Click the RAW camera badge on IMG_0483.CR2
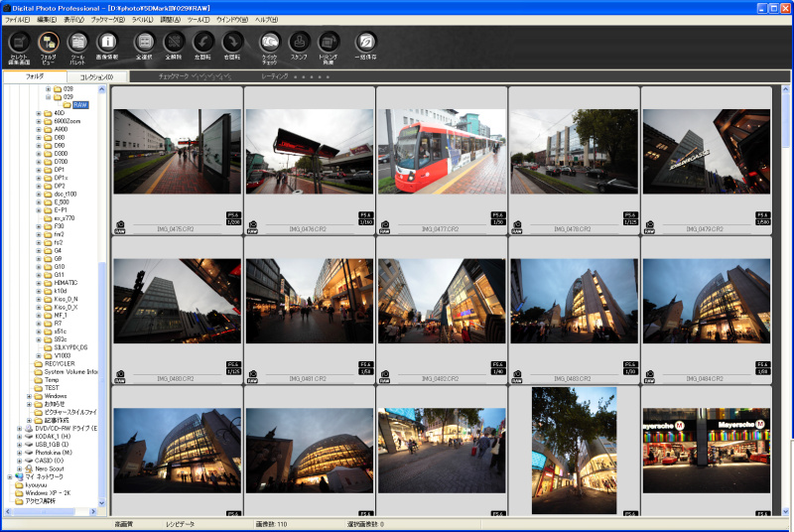Screen dimensions: 794x532 [x=517, y=377]
